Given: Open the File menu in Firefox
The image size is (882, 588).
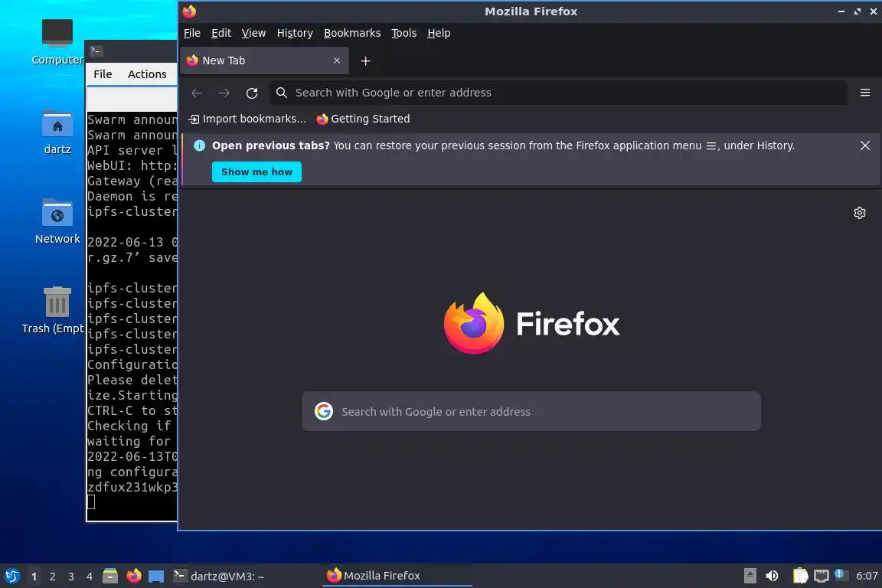Looking at the screenshot, I should (192, 33).
